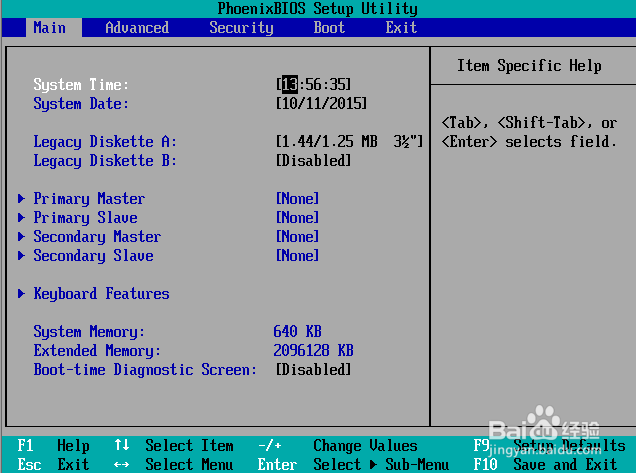This screenshot has width=636, height=473.
Task: Open the Secondary Slave submenu label
Action: [x=94, y=256]
